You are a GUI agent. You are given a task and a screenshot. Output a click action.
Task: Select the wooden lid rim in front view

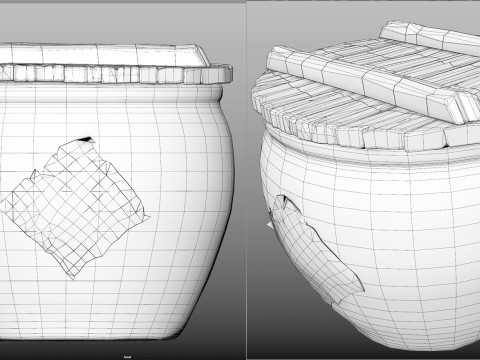[x=116, y=74]
